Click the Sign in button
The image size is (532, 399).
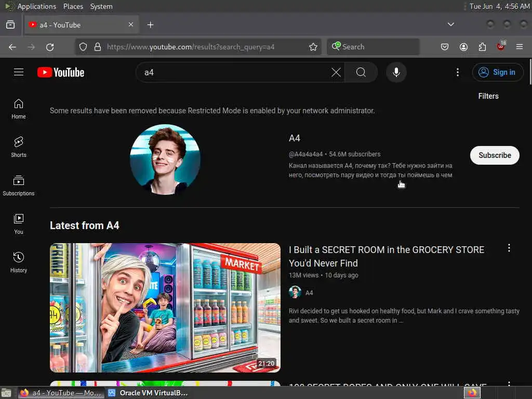click(x=497, y=72)
